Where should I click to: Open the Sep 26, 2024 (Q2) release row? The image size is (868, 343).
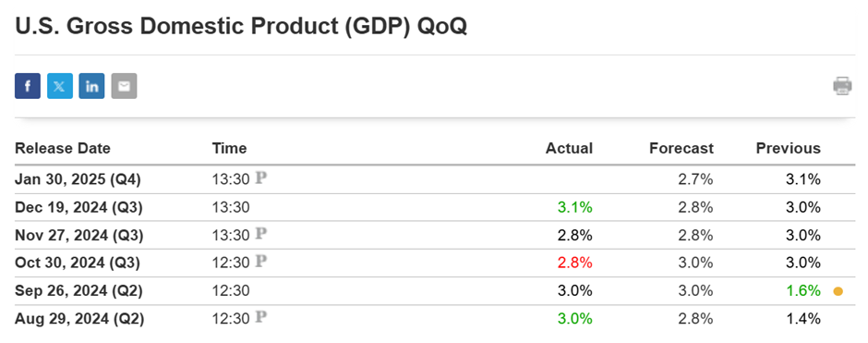point(434,291)
